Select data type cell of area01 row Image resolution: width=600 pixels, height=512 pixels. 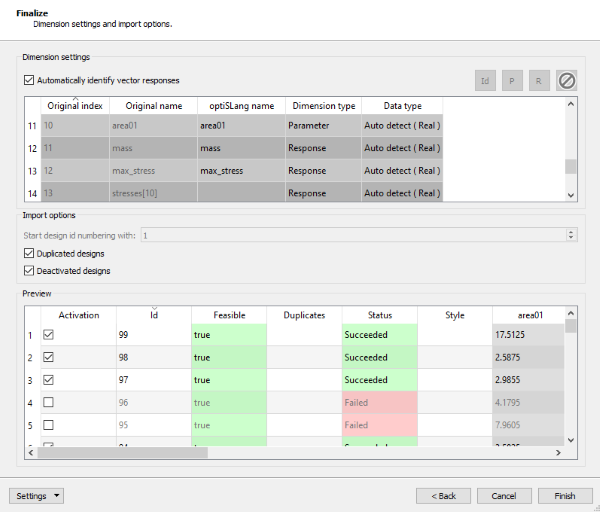point(402,126)
